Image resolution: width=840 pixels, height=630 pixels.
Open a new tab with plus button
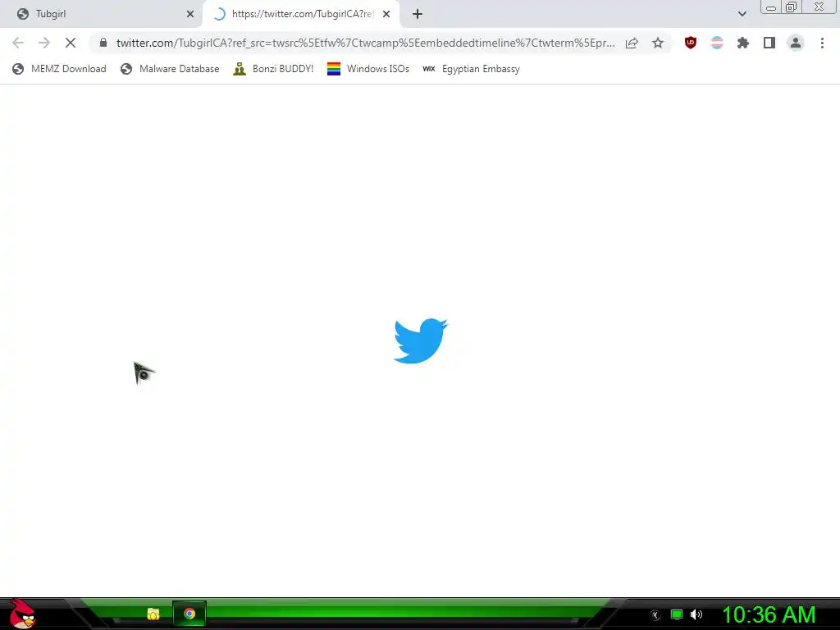click(418, 15)
